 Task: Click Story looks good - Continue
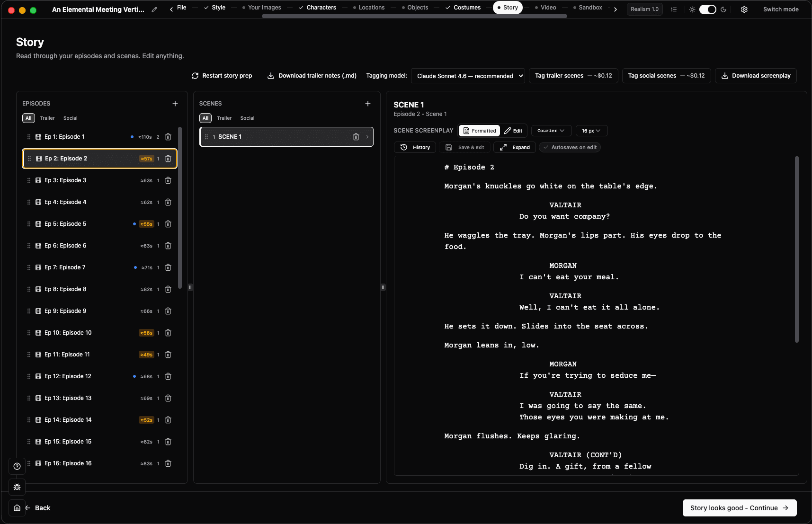pyautogui.click(x=740, y=508)
